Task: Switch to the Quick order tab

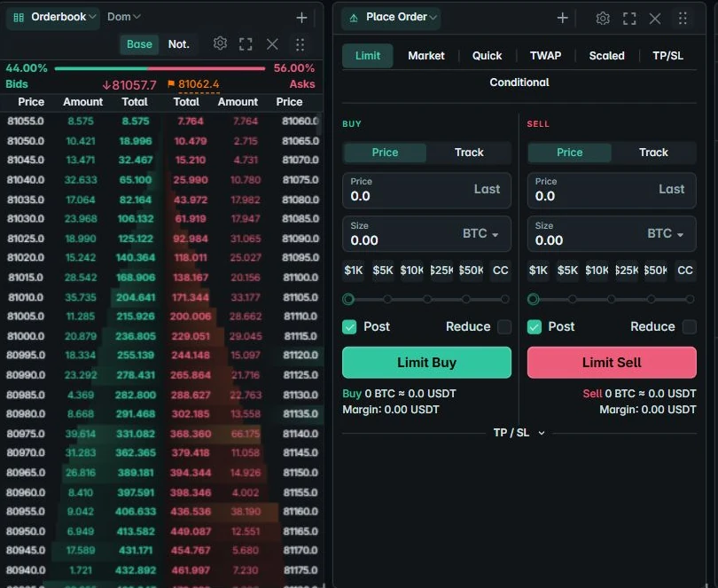Action: click(487, 56)
